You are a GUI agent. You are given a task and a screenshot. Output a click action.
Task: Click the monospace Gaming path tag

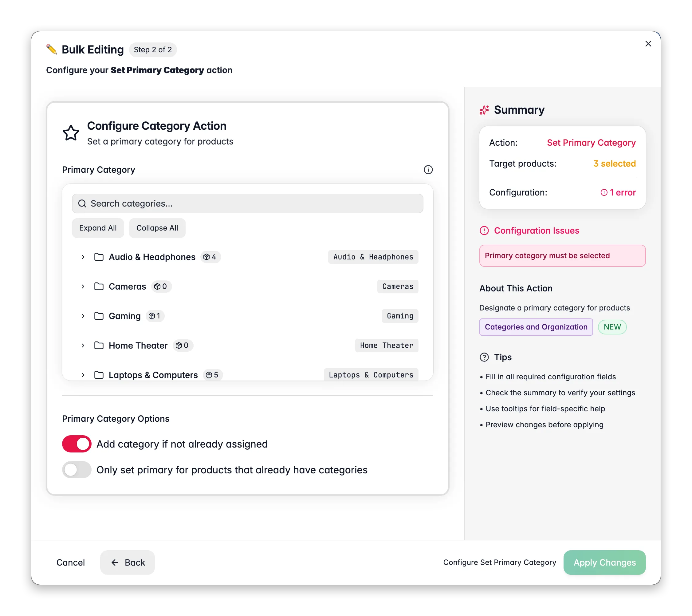400,316
